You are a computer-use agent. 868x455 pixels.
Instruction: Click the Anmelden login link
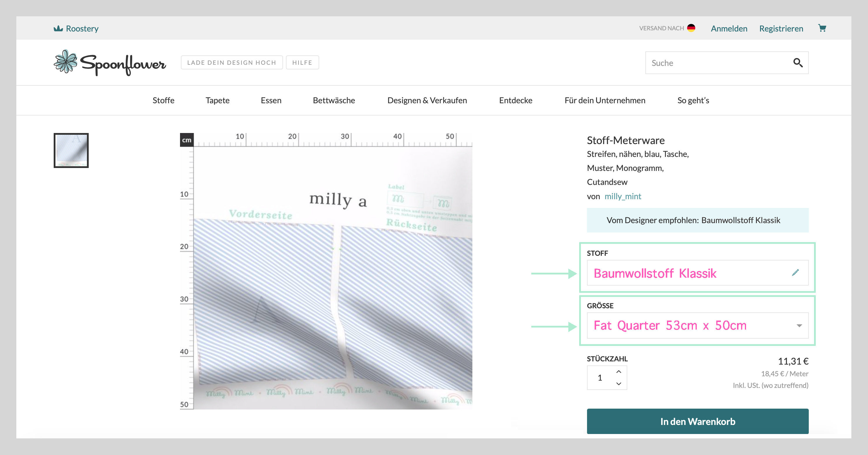pos(729,29)
